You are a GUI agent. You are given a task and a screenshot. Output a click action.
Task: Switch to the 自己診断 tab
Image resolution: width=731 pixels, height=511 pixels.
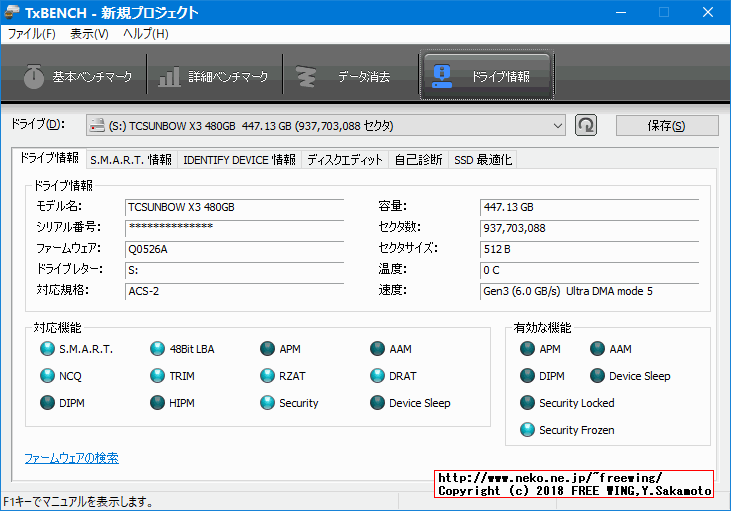pyautogui.click(x=418, y=160)
